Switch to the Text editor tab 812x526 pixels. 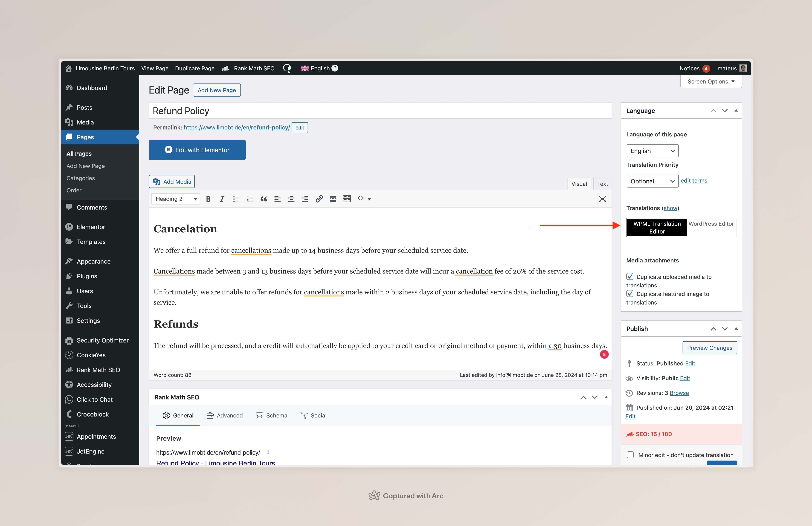pos(602,184)
